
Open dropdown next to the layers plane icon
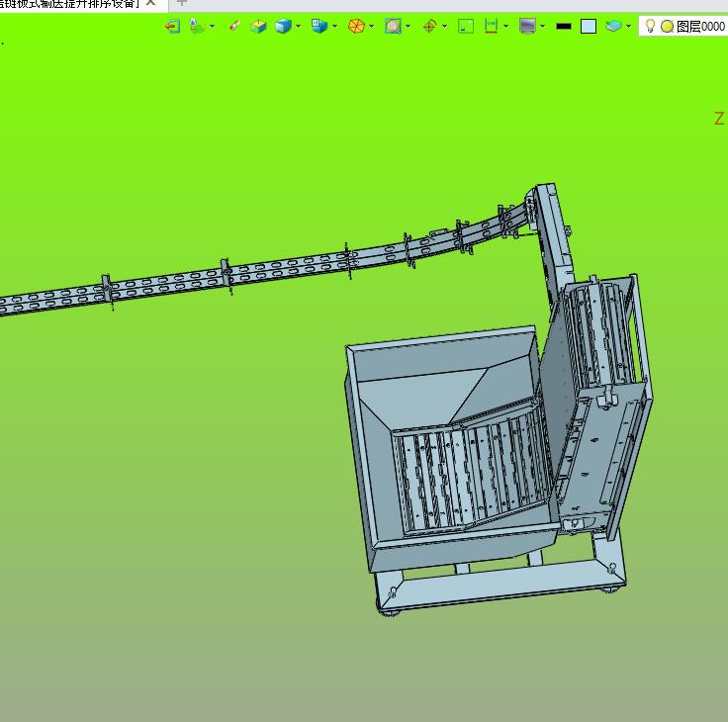click(628, 27)
